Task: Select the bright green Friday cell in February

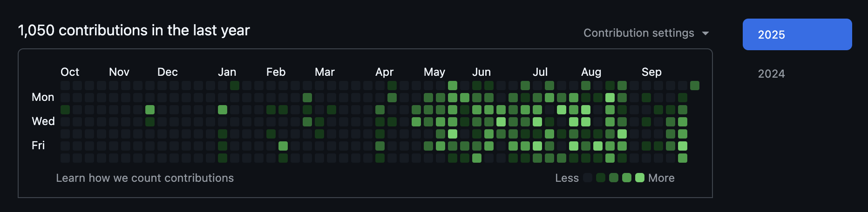Action: click(x=283, y=146)
